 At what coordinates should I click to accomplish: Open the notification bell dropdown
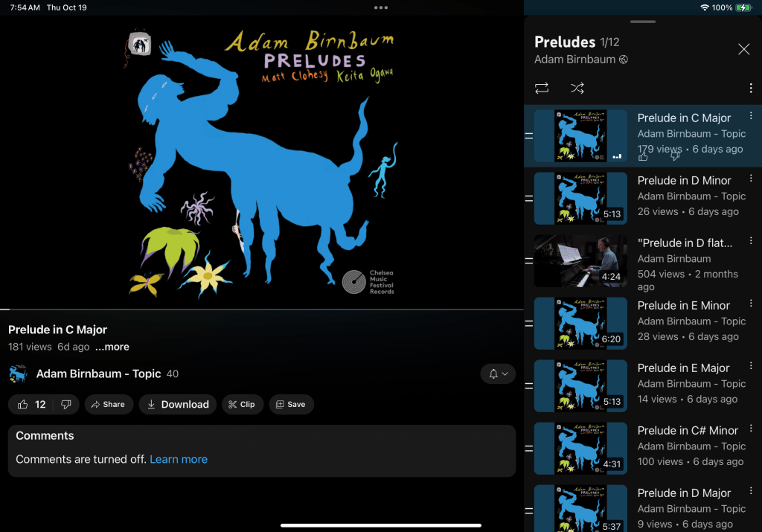tap(498, 374)
